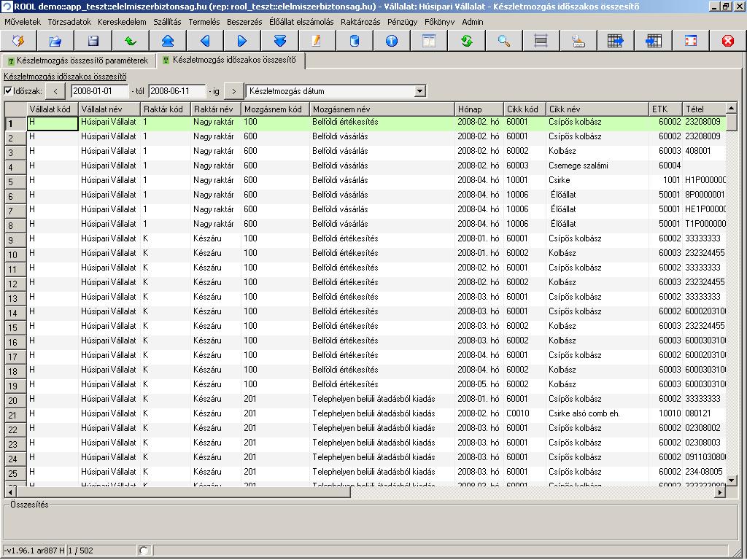Go to the previous record with left arrow
This screenshot has width=747, height=560.
tap(205, 41)
